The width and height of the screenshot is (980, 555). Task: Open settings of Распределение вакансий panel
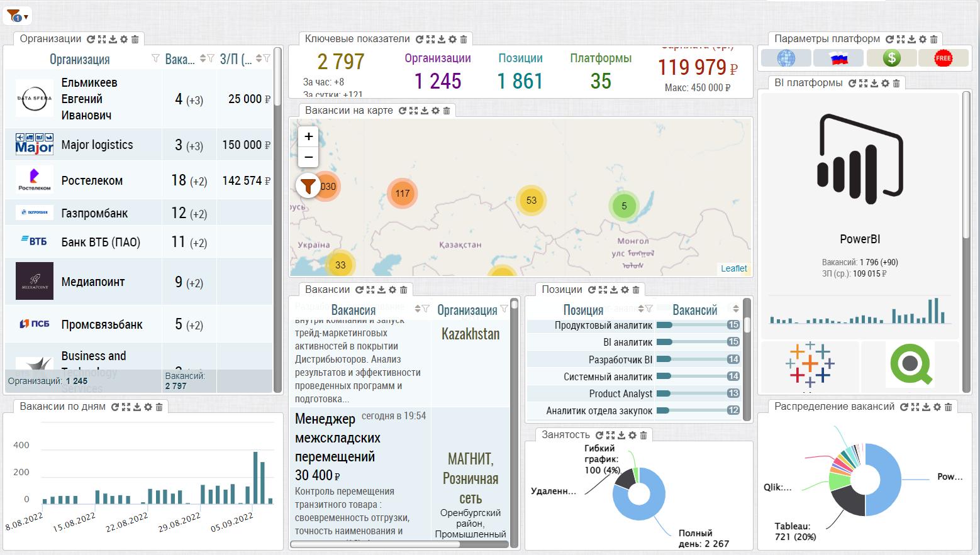937,407
